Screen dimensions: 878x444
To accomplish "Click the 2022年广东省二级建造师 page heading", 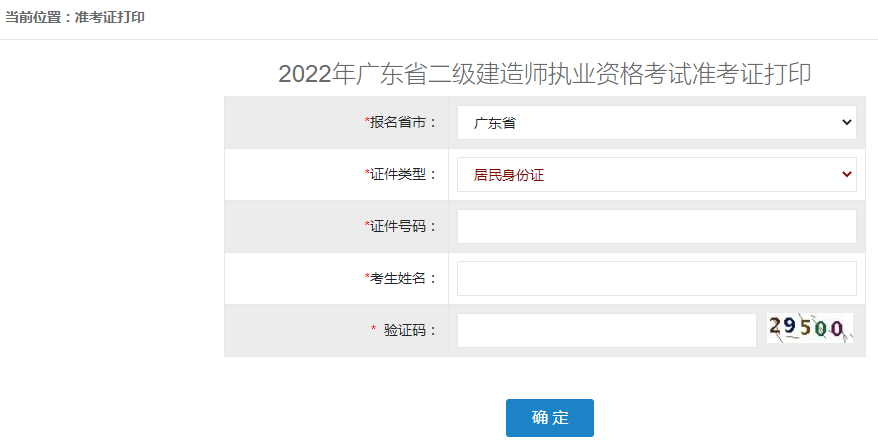I will pyautogui.click(x=544, y=73).
